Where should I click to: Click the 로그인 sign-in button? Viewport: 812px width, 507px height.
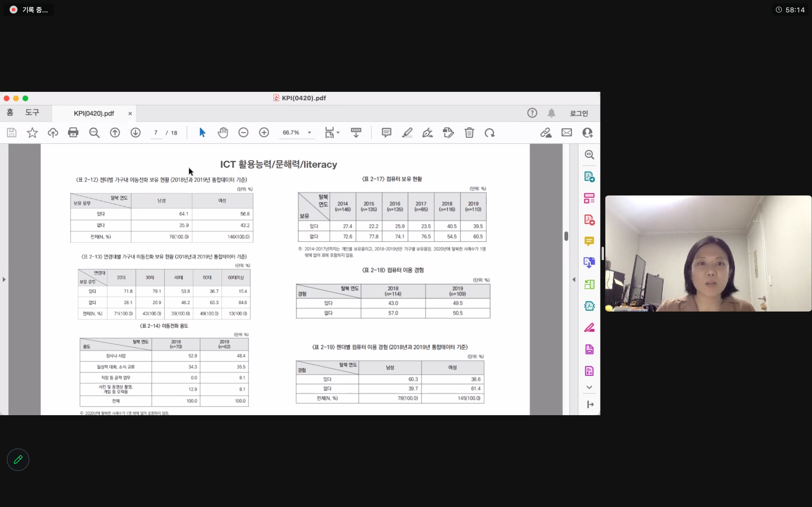coord(579,113)
